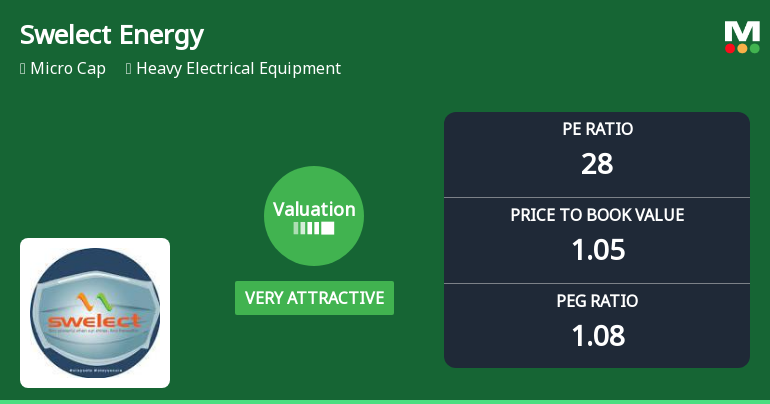Click the Heavy Electrical Equipment tag icon
Image resolution: width=770 pixels, height=404 pixels.
pyautogui.click(x=129, y=69)
